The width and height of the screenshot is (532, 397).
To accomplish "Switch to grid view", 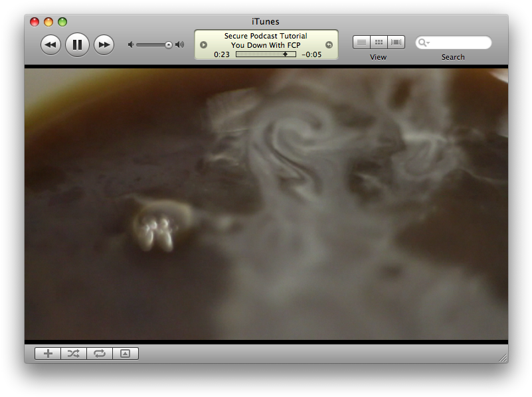I will [379, 42].
